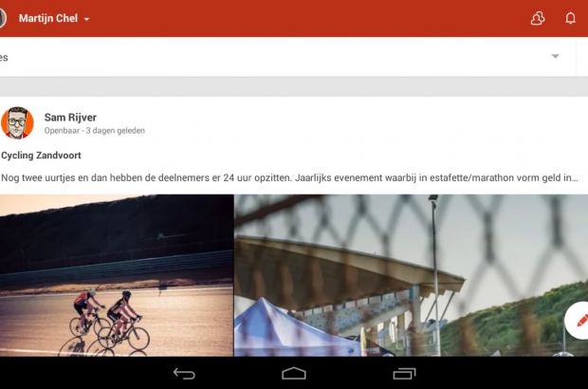
Task: Tap the Android back navigation button
Action: tap(184, 374)
